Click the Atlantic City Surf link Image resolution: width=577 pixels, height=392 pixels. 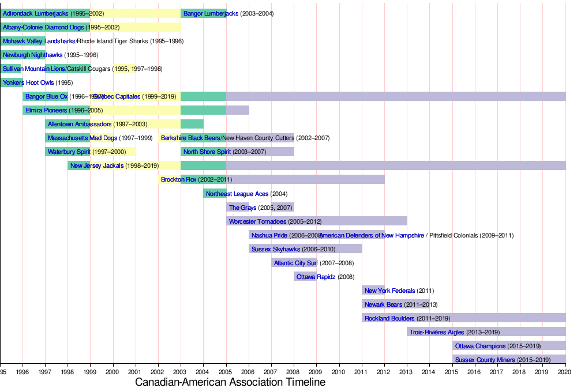296,263
